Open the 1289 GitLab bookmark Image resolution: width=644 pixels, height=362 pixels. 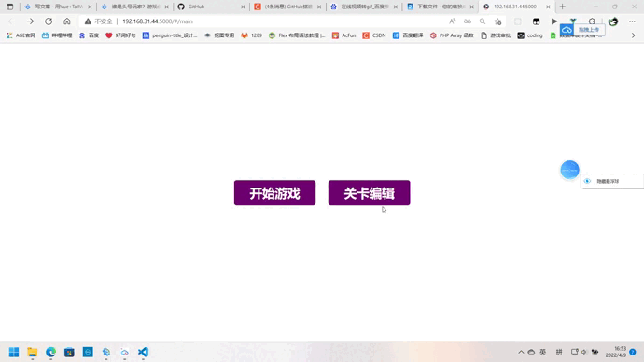(x=251, y=35)
